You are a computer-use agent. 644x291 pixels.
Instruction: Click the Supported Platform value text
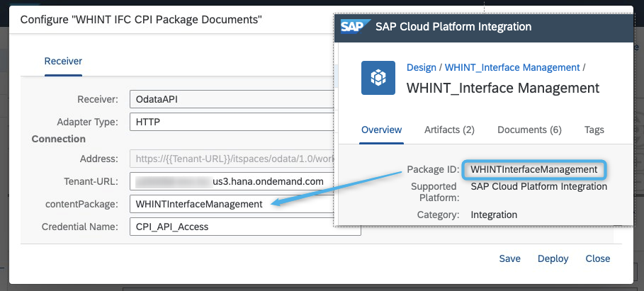(x=539, y=186)
